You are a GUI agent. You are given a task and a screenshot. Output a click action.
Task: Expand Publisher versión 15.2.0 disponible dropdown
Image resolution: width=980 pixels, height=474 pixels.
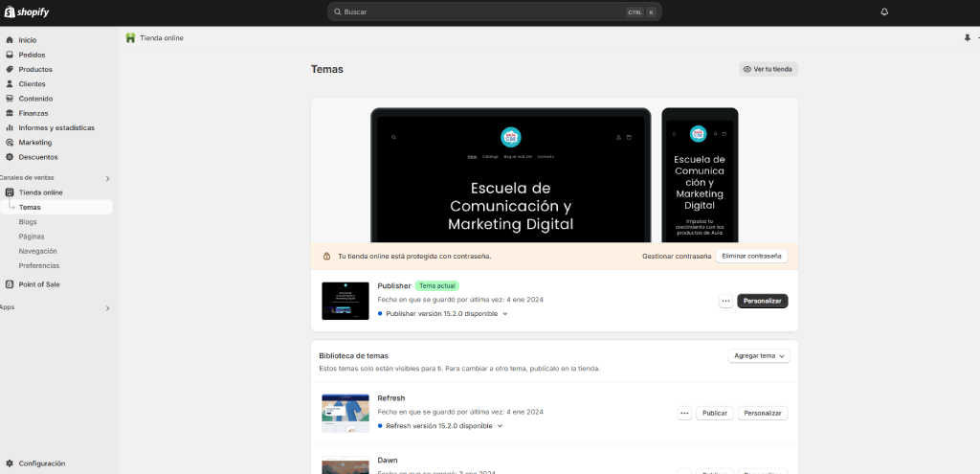coord(505,314)
